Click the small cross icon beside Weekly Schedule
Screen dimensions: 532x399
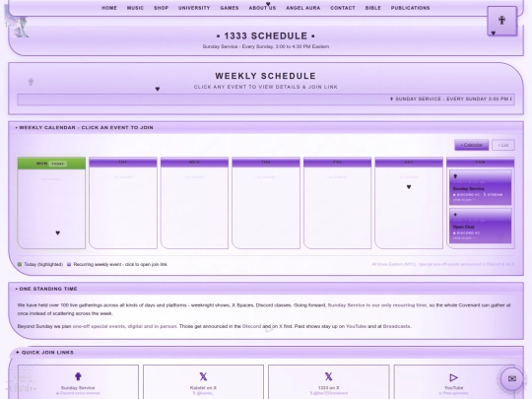click(x=31, y=82)
